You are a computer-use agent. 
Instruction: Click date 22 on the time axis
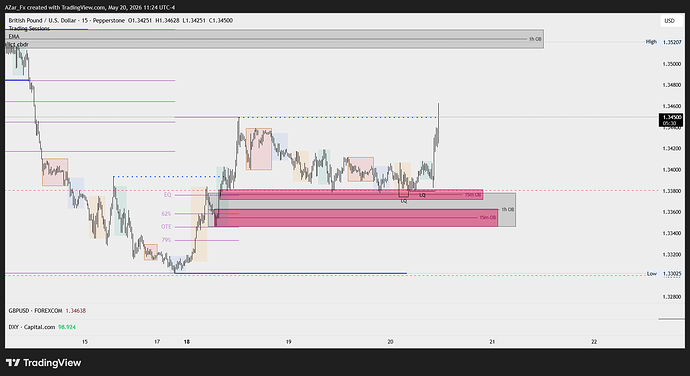pos(594,342)
